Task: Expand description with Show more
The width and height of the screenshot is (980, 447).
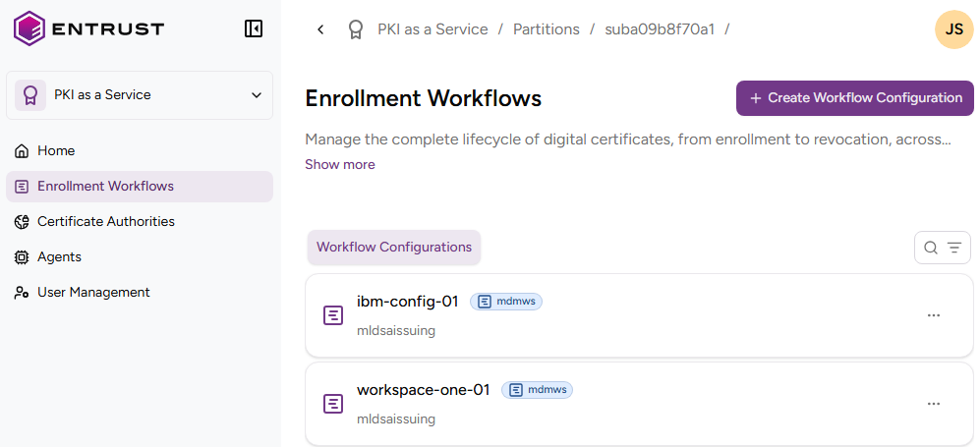Action: coord(340,165)
